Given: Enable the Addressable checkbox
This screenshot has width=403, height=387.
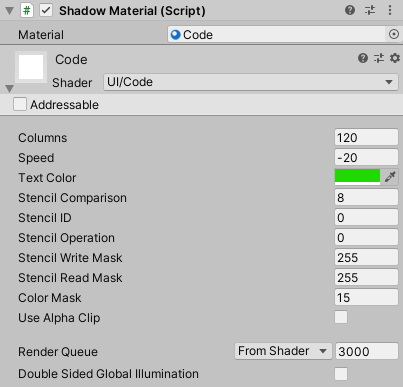Looking at the screenshot, I should (x=20, y=104).
